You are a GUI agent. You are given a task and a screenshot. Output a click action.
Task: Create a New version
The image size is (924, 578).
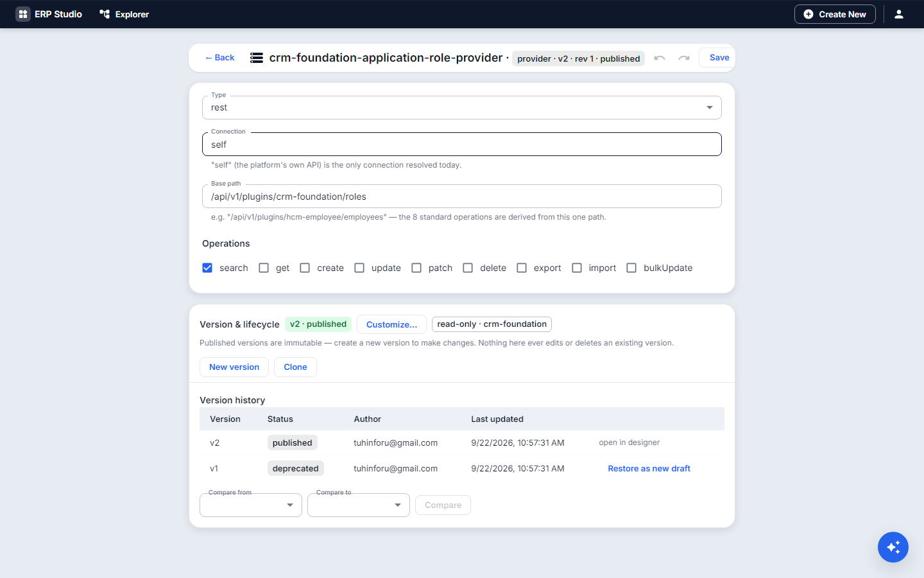pyautogui.click(x=234, y=367)
